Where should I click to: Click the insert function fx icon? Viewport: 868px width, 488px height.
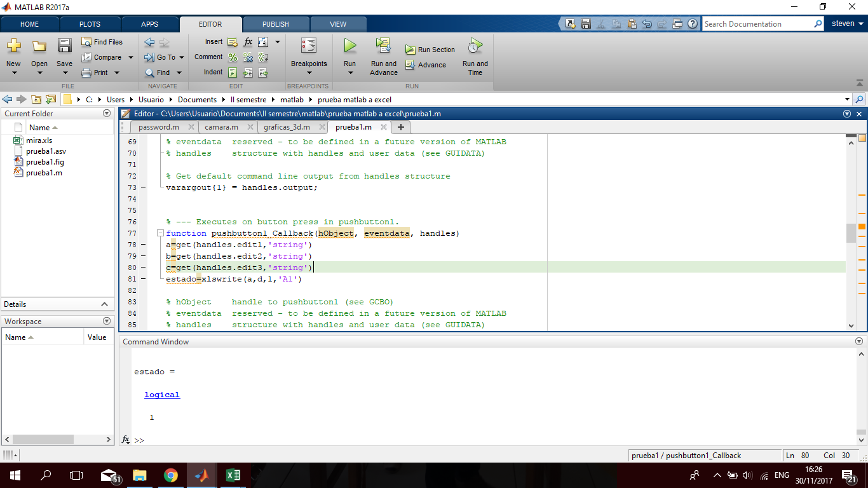[248, 42]
